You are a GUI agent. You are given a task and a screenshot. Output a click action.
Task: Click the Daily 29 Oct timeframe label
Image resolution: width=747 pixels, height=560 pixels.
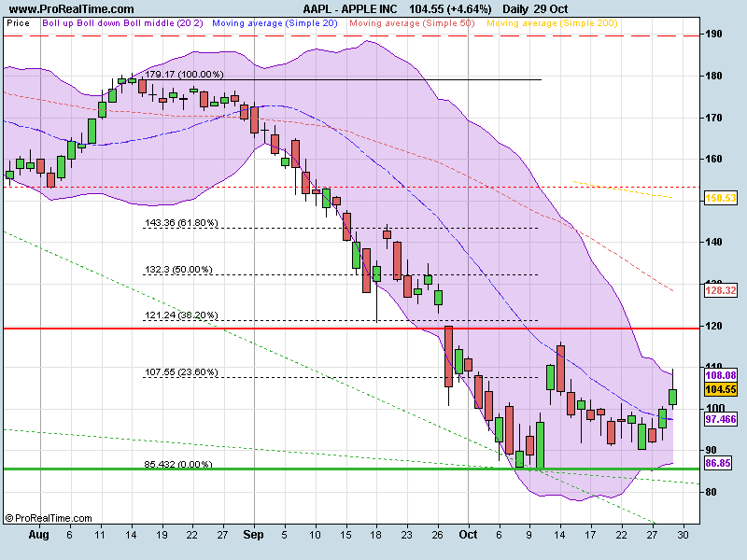coord(535,8)
